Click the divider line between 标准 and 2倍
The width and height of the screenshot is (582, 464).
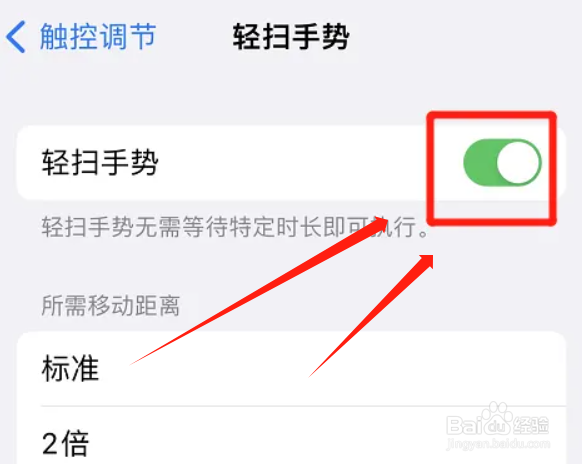click(303, 406)
